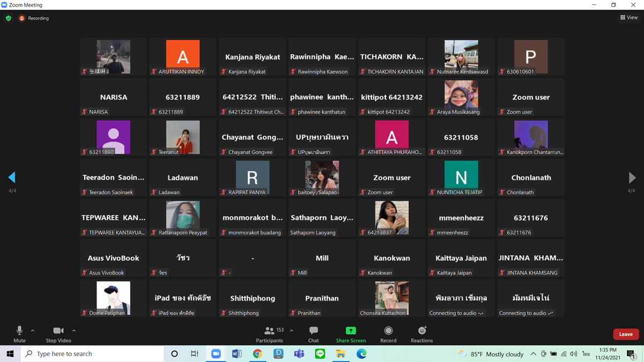
Task: Open Microsoft Teams in the taskbar
Action: (x=299, y=354)
